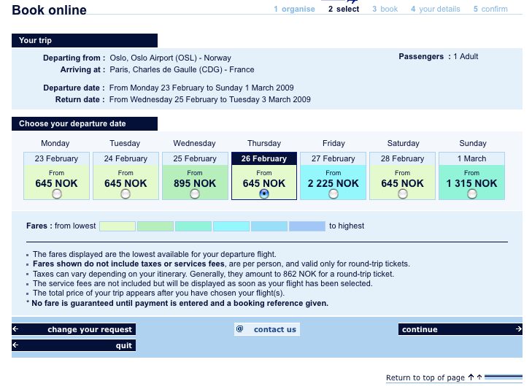Click the Choose your departure date header

coord(85,124)
